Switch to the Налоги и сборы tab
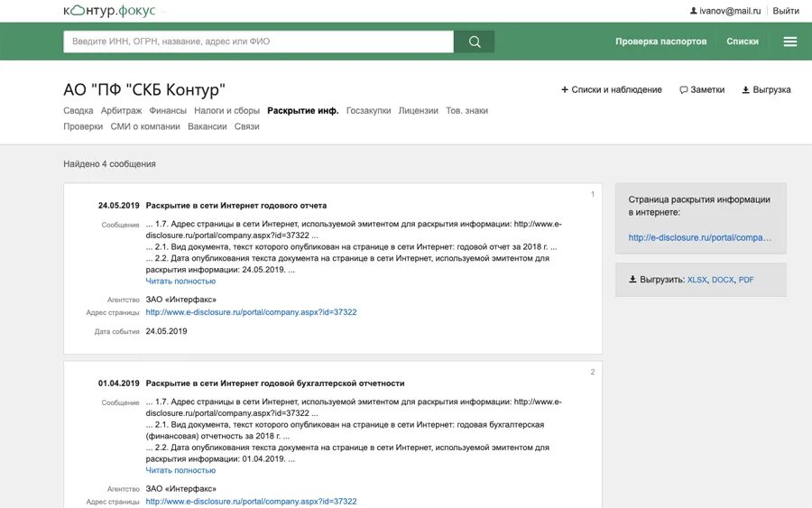The image size is (812, 508). [226, 110]
